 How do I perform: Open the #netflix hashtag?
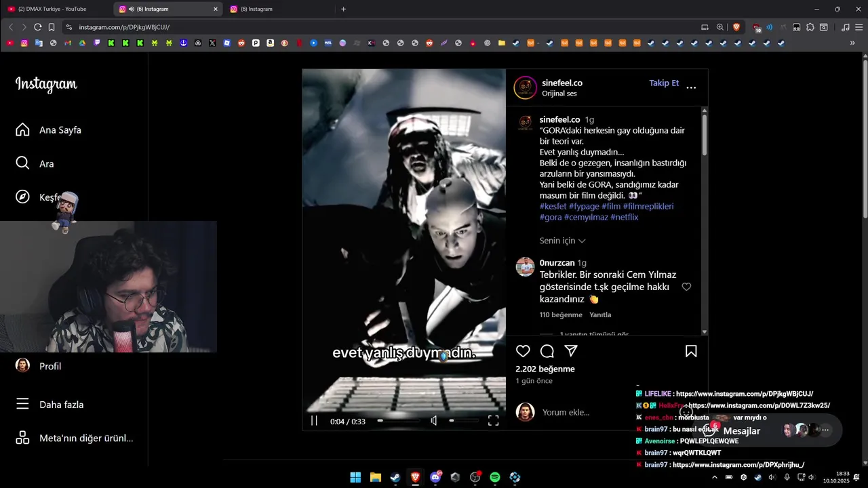tap(624, 217)
